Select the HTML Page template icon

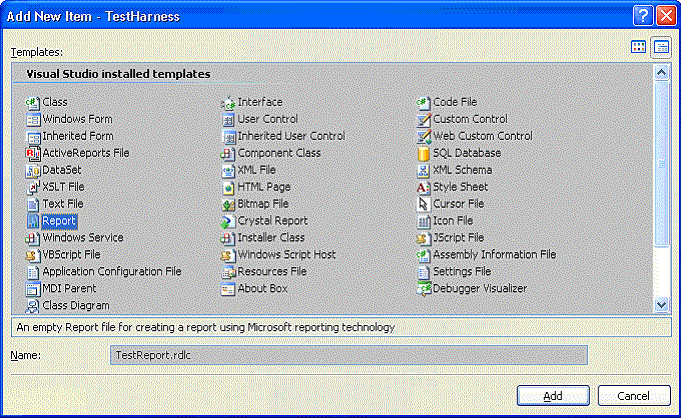[228, 187]
